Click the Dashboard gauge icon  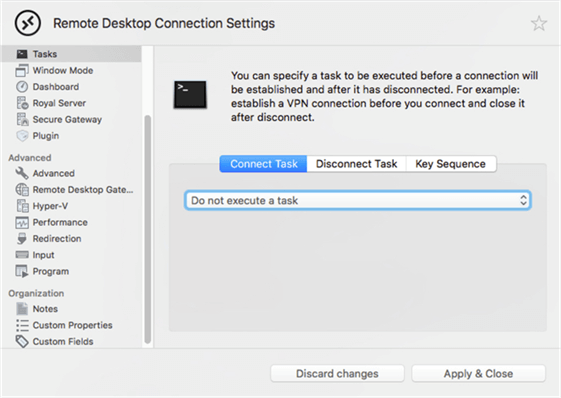(x=22, y=87)
